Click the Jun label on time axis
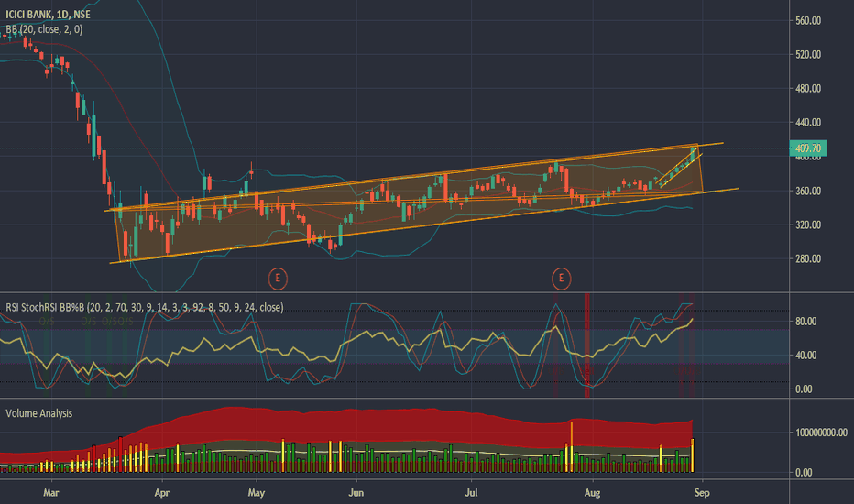Image resolution: width=854 pixels, height=504 pixels. 356,493
